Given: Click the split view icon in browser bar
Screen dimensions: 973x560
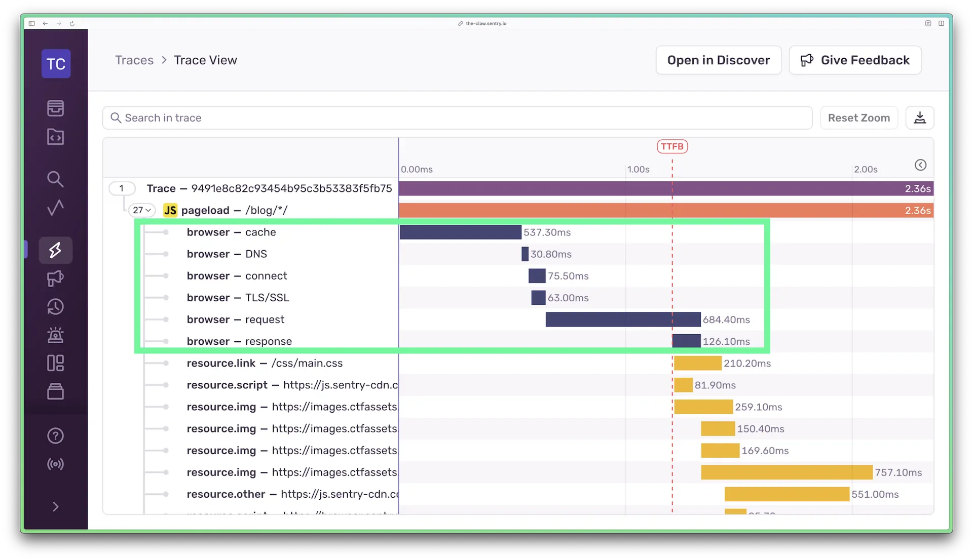Looking at the screenshot, I should click(941, 23).
